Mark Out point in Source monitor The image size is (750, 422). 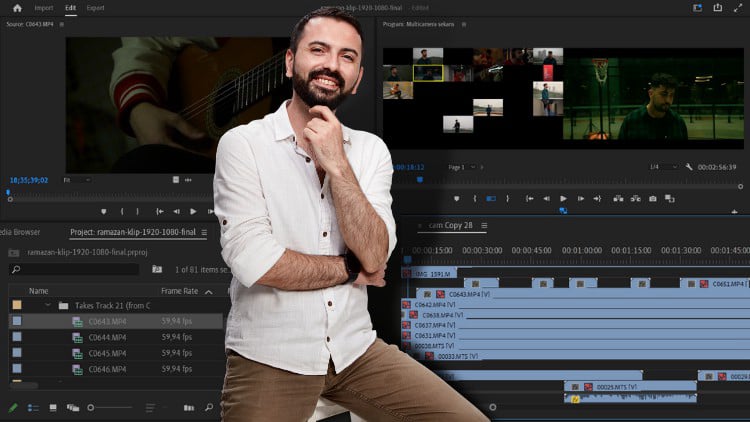click(138, 211)
